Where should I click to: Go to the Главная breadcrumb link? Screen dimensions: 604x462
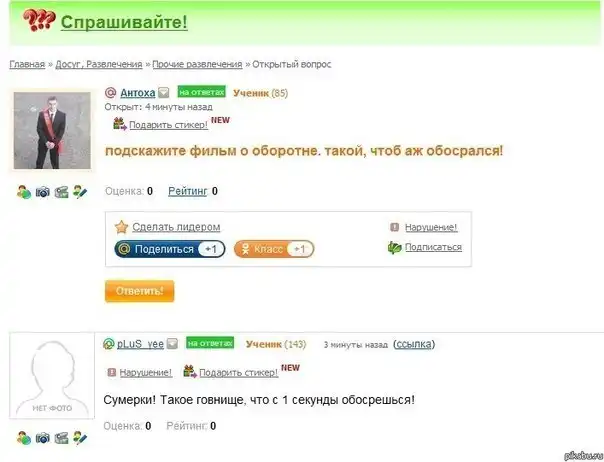27,64
